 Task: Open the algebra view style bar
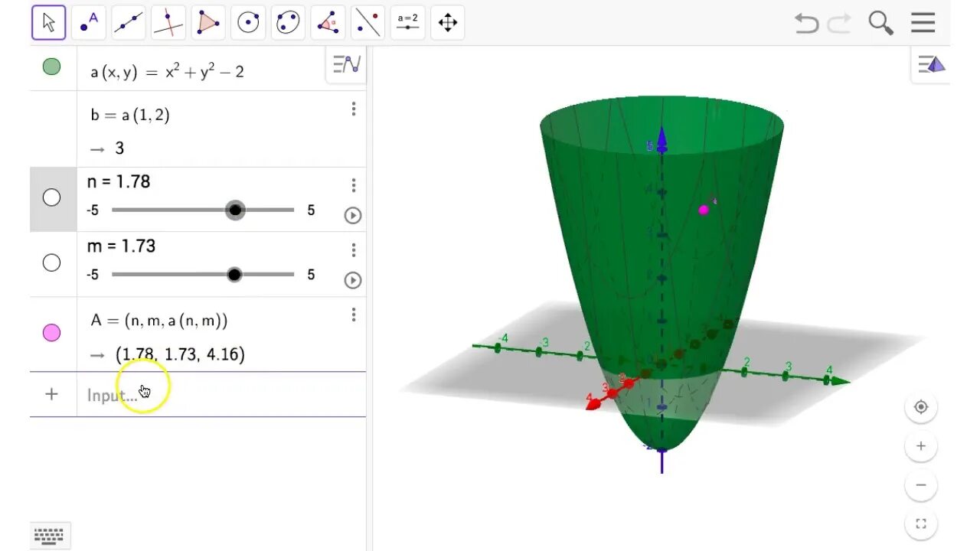(347, 65)
